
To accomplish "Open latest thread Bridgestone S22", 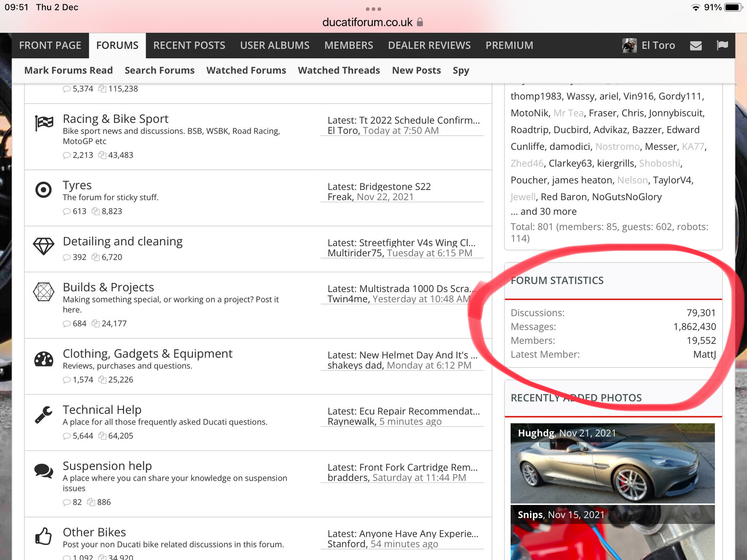I will point(395,187).
